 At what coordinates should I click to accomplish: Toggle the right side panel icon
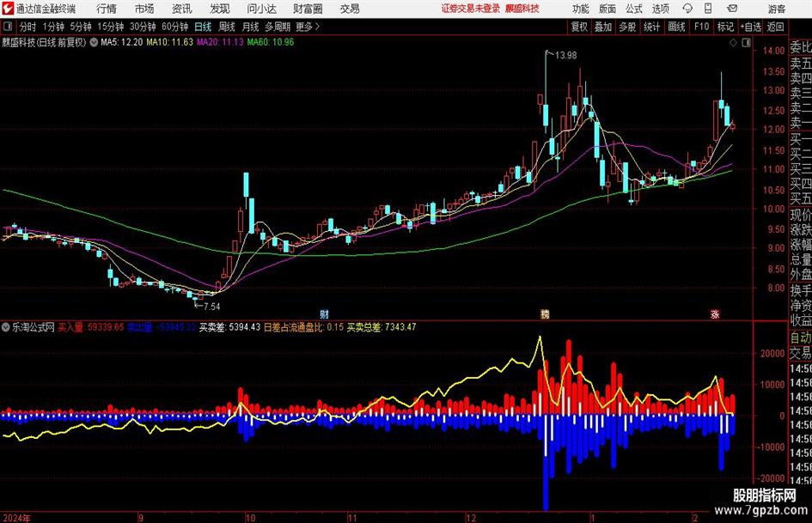point(746,43)
